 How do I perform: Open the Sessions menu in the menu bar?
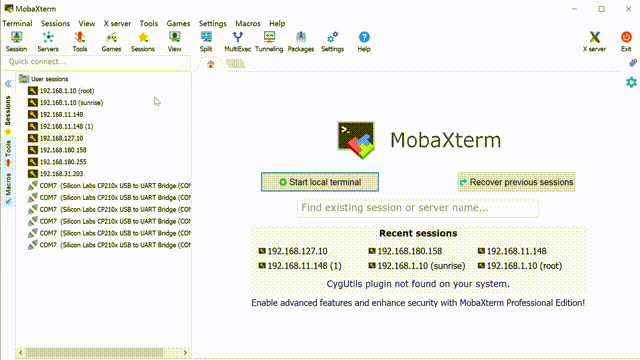[55, 23]
